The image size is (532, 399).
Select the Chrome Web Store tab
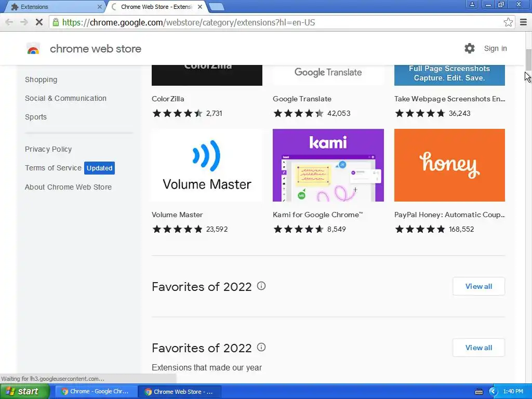(157, 7)
